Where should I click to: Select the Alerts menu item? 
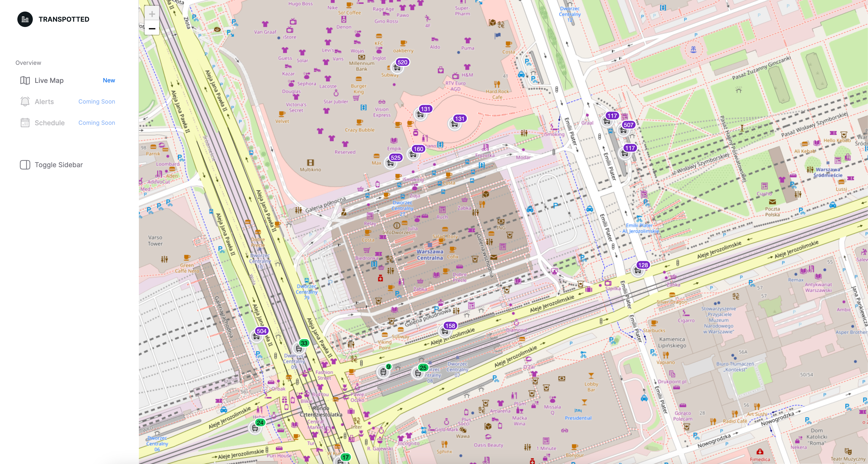[x=44, y=102]
